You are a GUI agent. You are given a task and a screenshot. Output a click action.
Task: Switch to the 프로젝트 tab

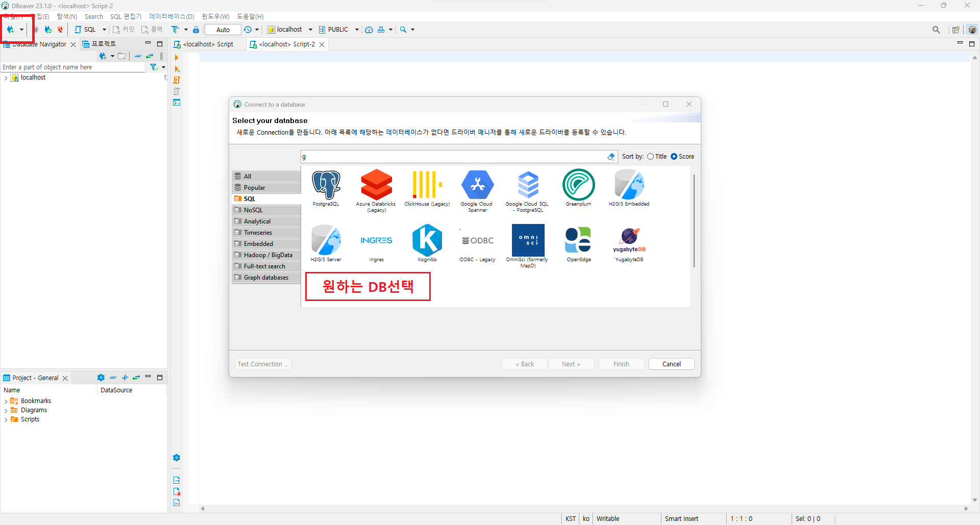point(100,44)
